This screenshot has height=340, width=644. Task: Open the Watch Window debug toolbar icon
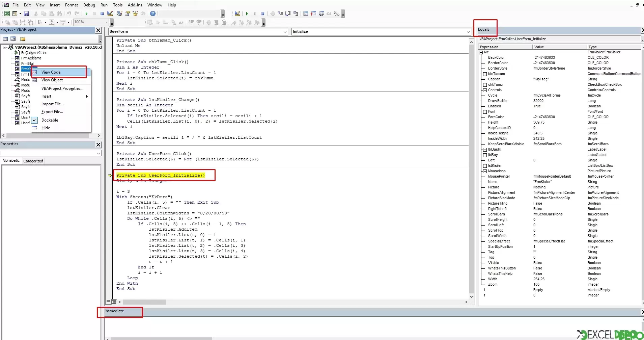tap(321, 14)
